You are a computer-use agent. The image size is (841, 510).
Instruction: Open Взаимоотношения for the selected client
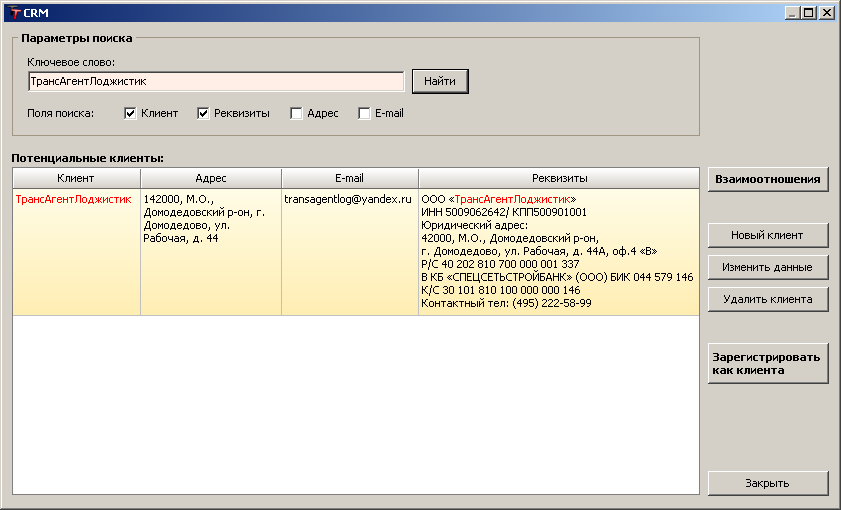pos(768,180)
